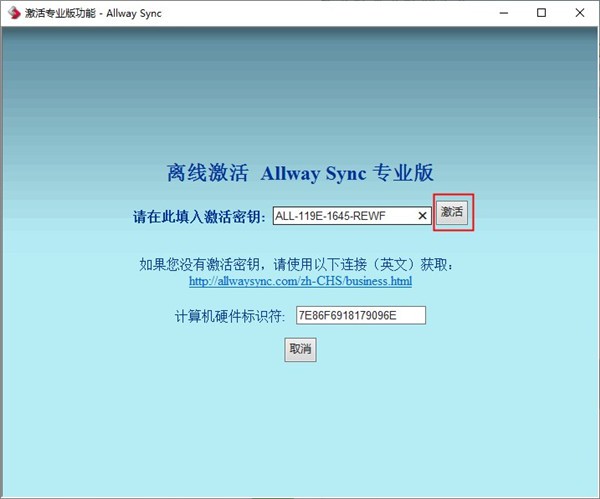Select the hardware identifier field 7E86F6918179096E
Screen dimensions: 600x499
point(361,315)
